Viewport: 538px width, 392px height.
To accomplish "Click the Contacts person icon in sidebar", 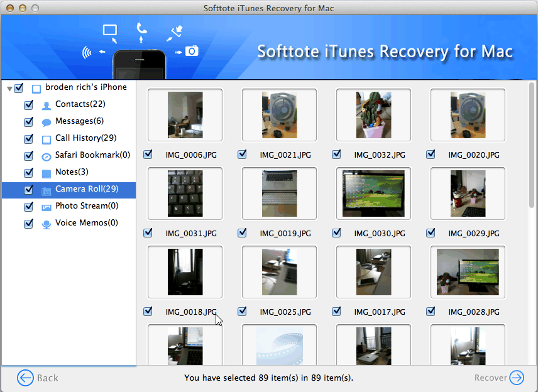I will click(x=47, y=105).
